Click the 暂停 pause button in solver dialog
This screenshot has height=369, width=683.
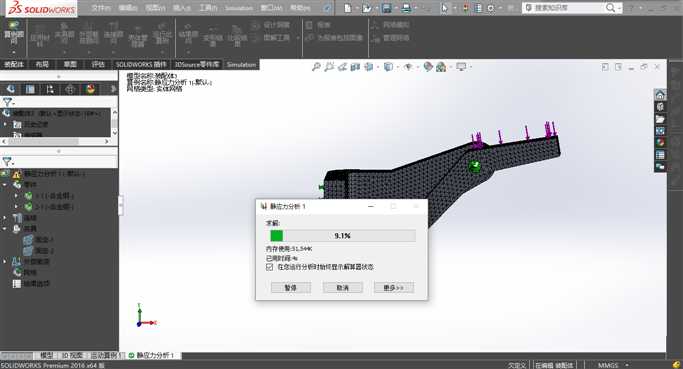291,288
